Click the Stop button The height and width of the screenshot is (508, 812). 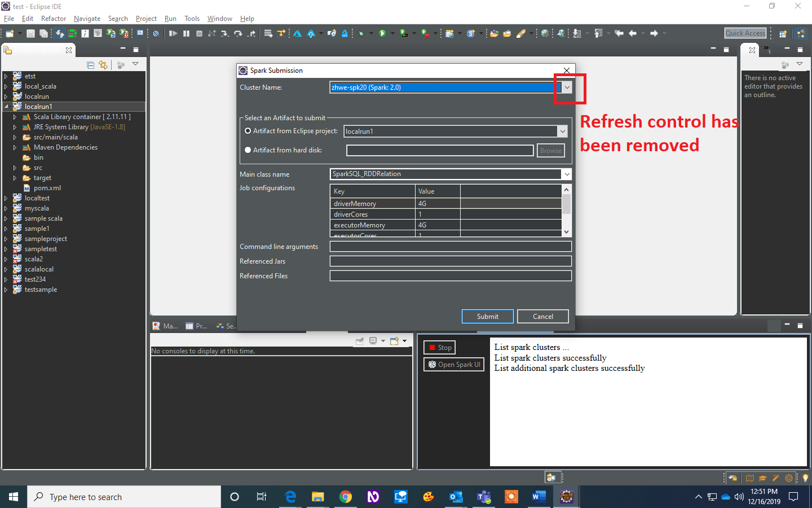click(x=439, y=347)
